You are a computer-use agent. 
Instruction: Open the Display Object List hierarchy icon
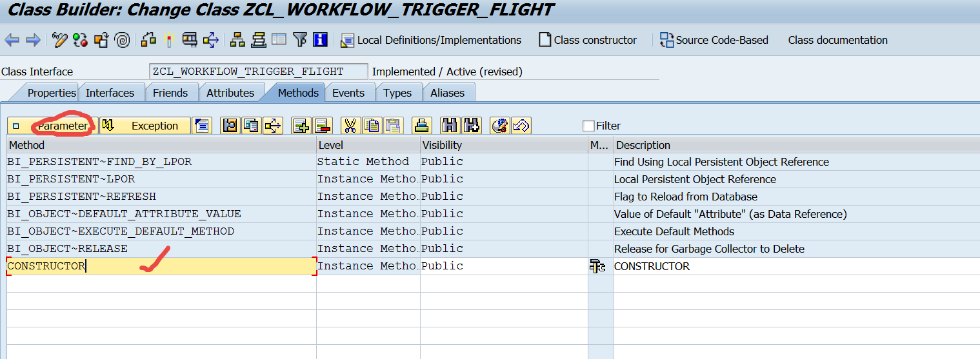tap(238, 40)
